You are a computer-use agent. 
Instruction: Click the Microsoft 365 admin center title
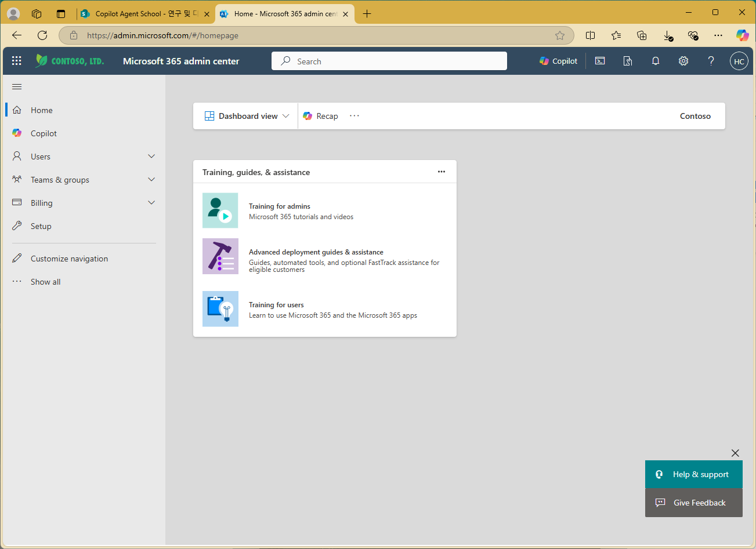[x=181, y=61]
